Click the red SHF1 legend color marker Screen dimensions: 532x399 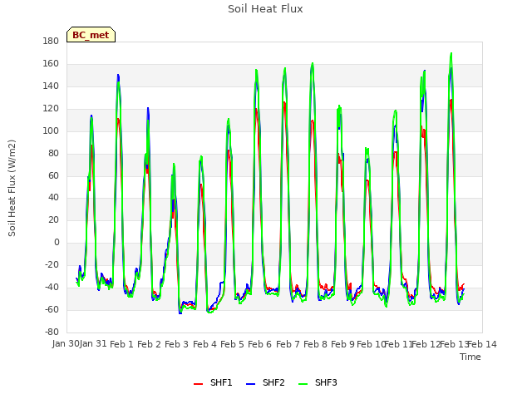click(x=198, y=384)
